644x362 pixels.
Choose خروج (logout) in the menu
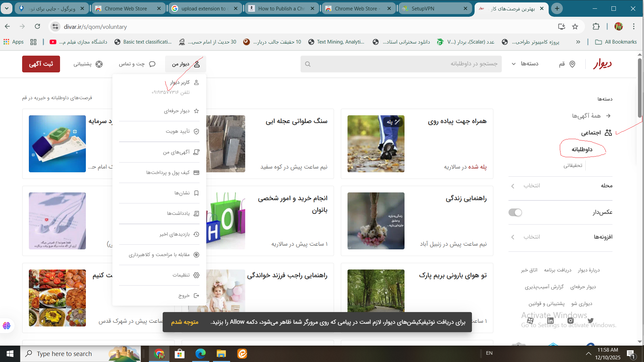(x=184, y=296)
